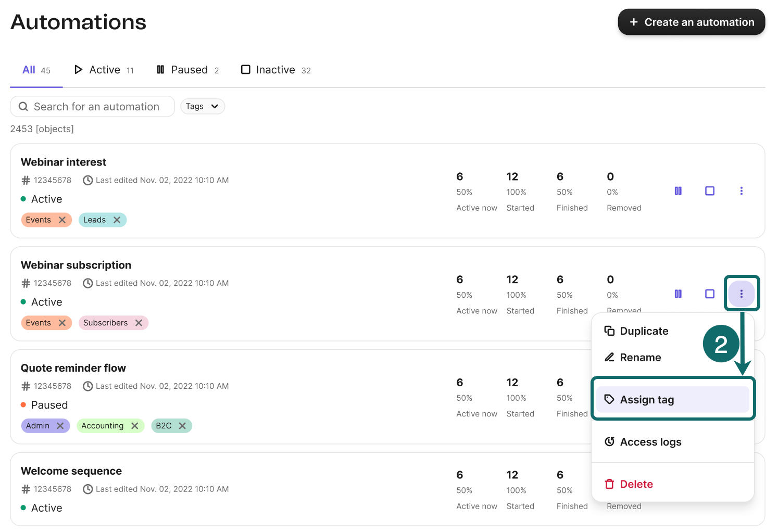Open the Tags filter dropdown
Viewport: 778px width, 532px height.
point(203,106)
